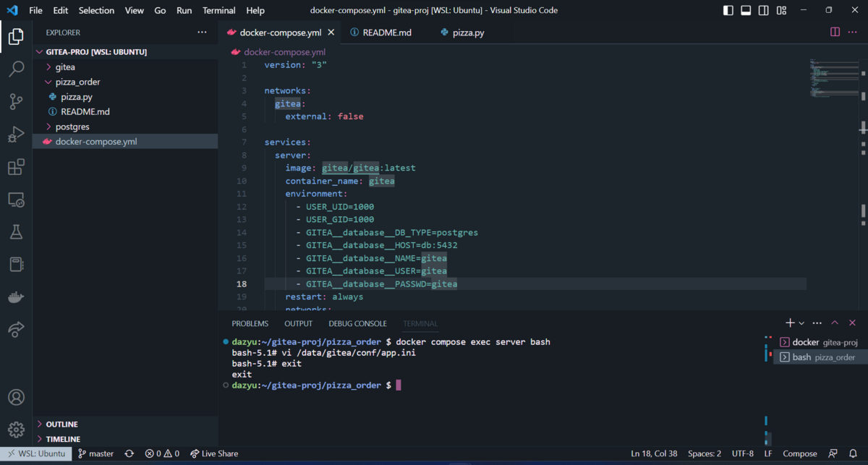
Task: Open the Terminal menu
Action: tap(218, 10)
